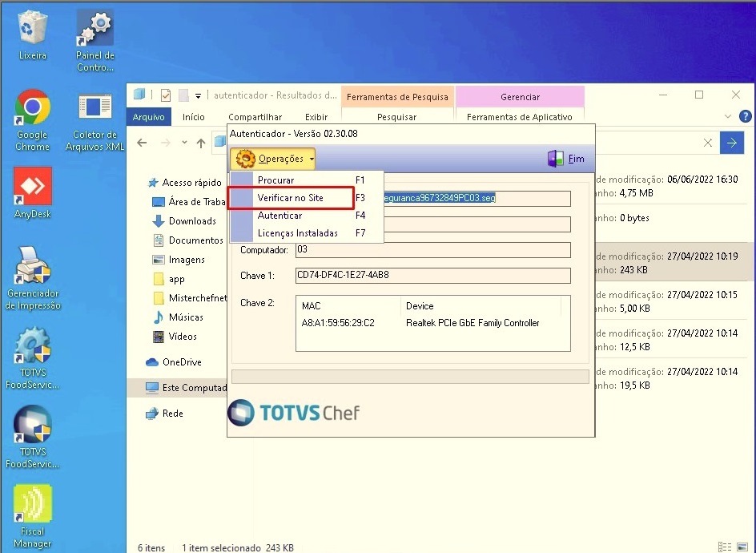Open the recent locations dropdown arrow

pyautogui.click(x=184, y=143)
